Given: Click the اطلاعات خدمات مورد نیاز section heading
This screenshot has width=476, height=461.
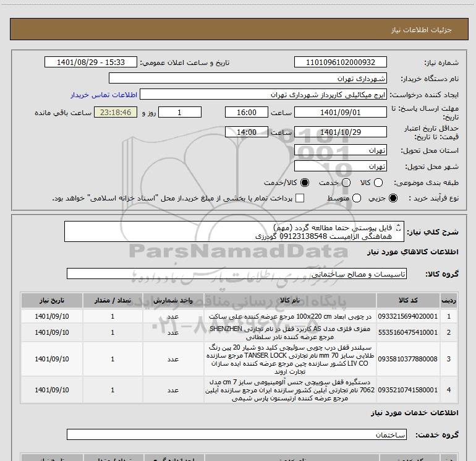Looking at the screenshot, I should pyautogui.click(x=415, y=413).
